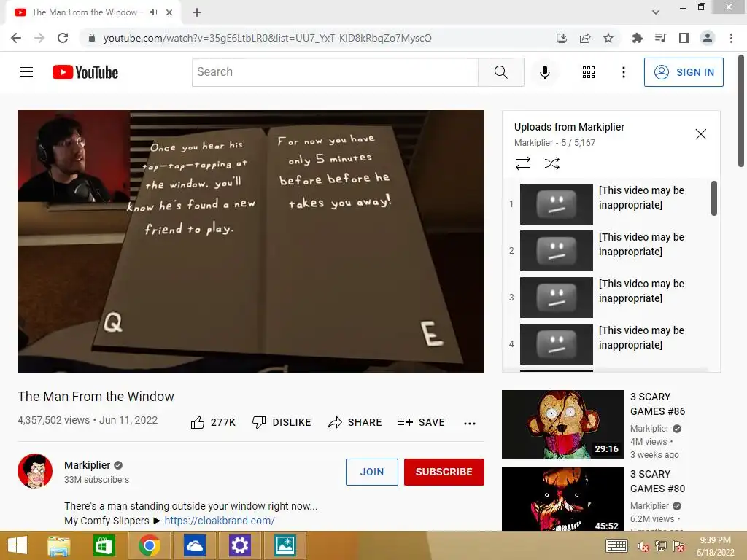Select playlist item number 3 thumbnail

[x=556, y=297]
